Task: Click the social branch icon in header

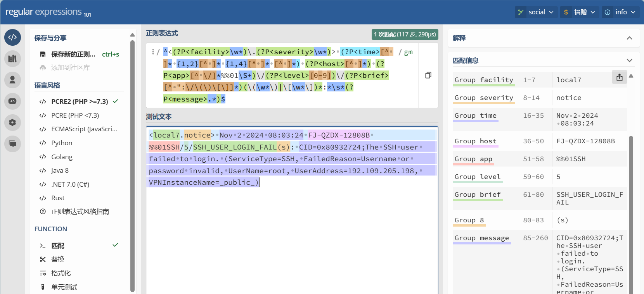Action: 521,12
